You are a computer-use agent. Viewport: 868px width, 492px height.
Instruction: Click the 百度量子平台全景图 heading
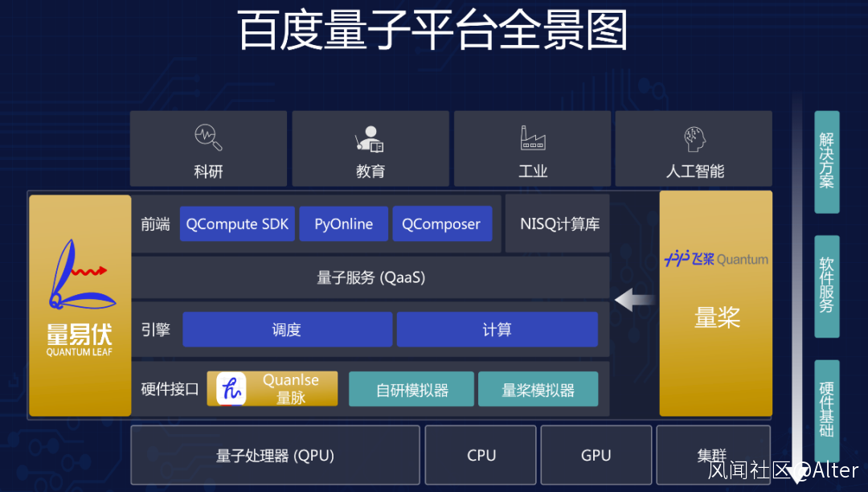click(433, 29)
